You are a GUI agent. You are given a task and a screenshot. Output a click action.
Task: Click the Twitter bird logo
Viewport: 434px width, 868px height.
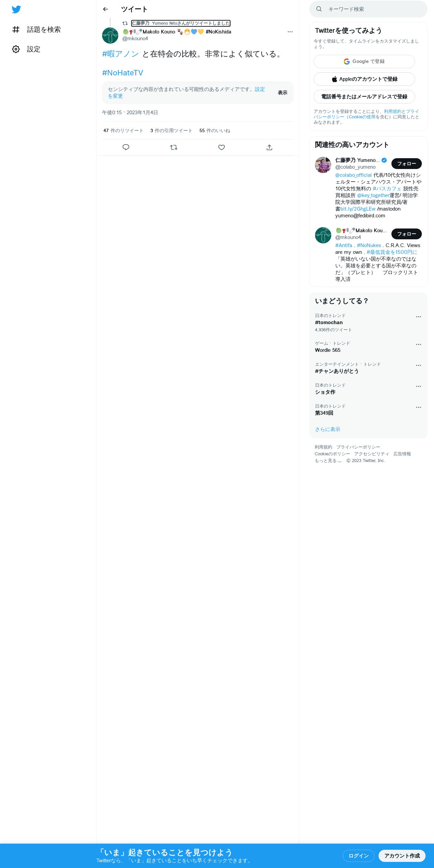[16, 9]
